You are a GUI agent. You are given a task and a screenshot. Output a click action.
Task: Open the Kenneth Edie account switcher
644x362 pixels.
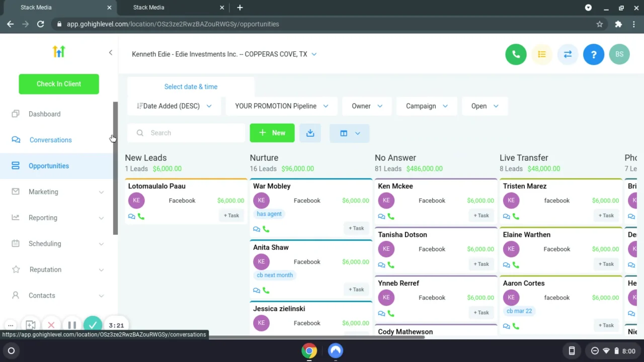coord(224,54)
